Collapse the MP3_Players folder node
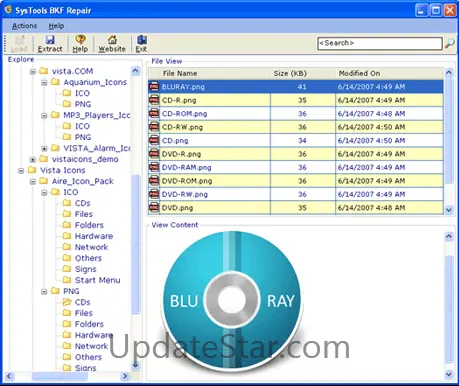Image resolution: width=459 pixels, height=386 pixels. pyautogui.click(x=44, y=115)
